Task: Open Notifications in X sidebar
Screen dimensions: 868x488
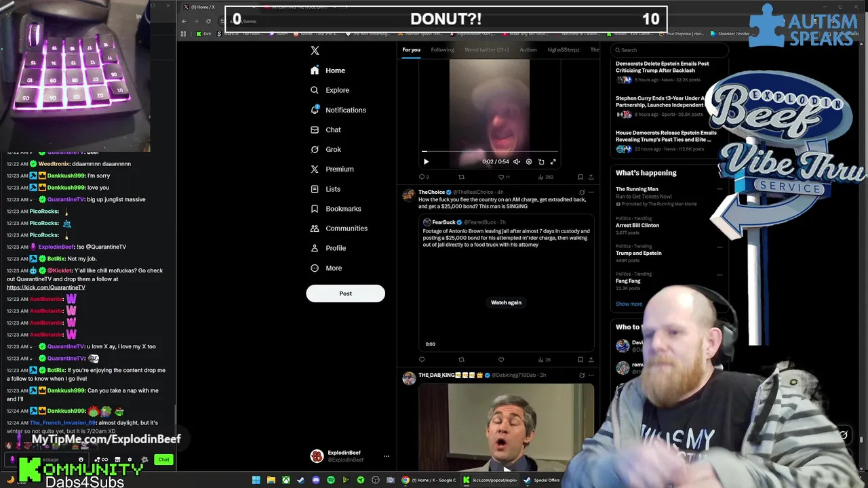Action: pyautogui.click(x=338, y=110)
